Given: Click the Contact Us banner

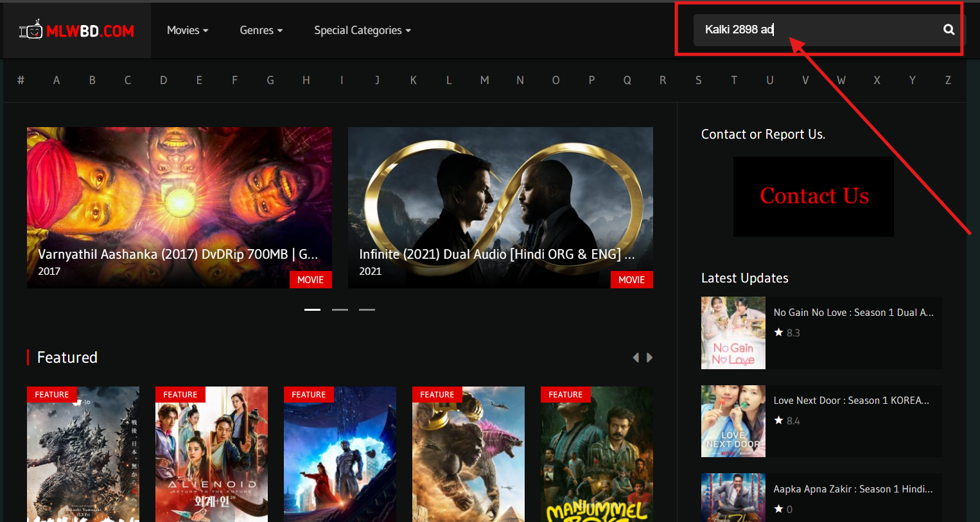Looking at the screenshot, I should click(814, 196).
